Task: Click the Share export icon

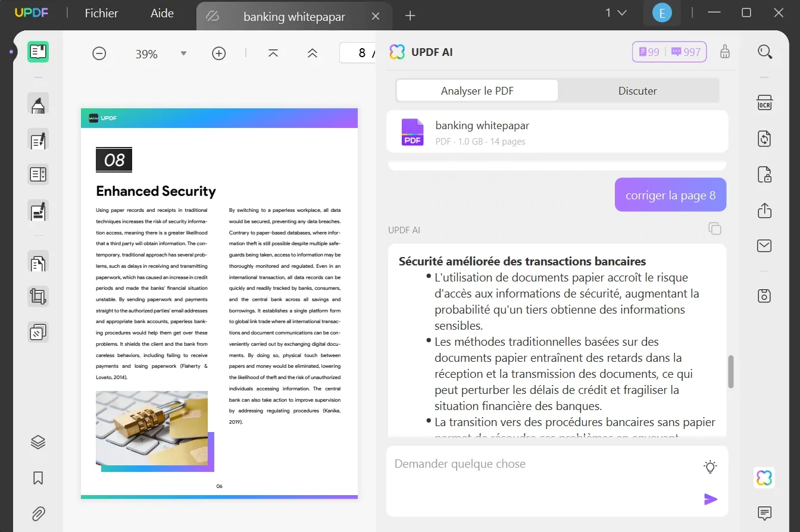Action: (x=765, y=211)
